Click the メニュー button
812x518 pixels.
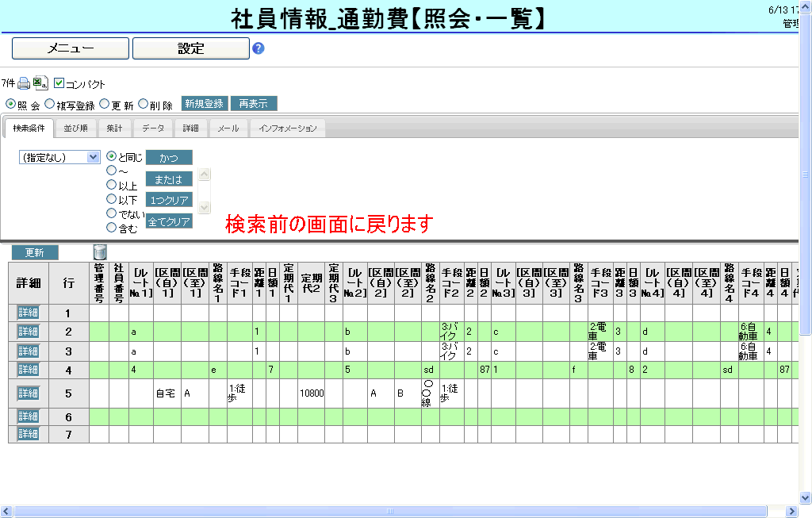[70, 48]
